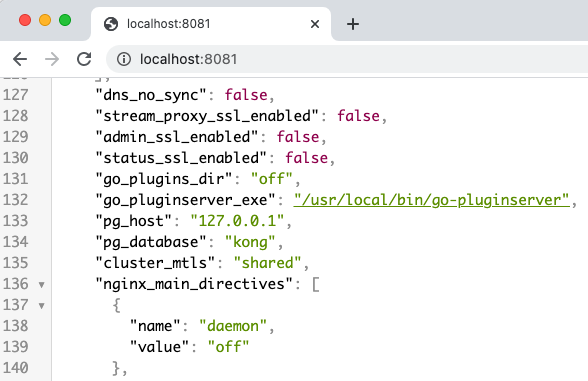588x381 pixels.
Task: Click the browser back arrow
Action: coord(20,59)
